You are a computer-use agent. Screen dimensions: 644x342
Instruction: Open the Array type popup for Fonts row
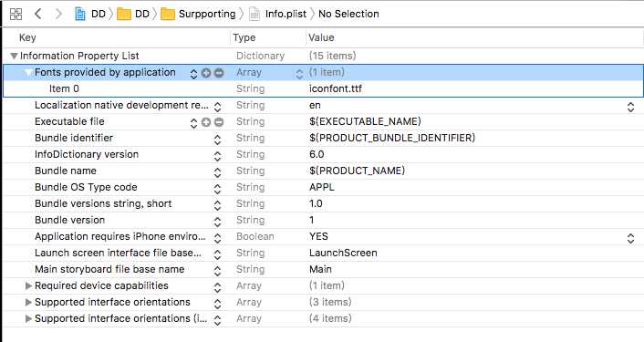[x=299, y=74]
